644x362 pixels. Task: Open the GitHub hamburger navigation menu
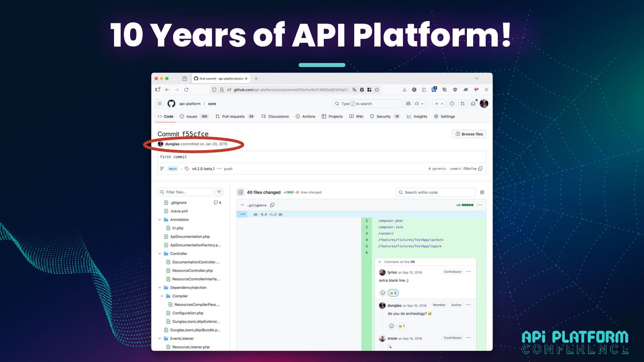click(x=160, y=104)
